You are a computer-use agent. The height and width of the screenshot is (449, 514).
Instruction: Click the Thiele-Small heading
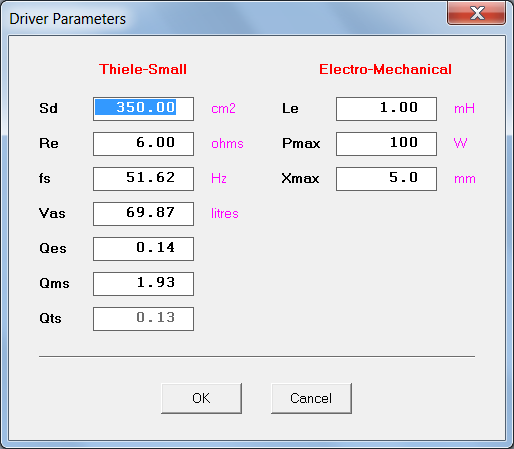click(143, 69)
